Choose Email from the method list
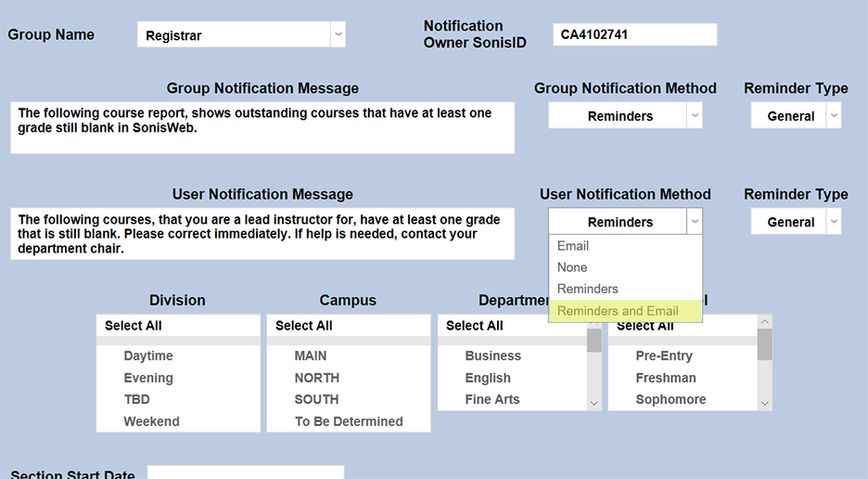The image size is (868, 479). (625, 246)
